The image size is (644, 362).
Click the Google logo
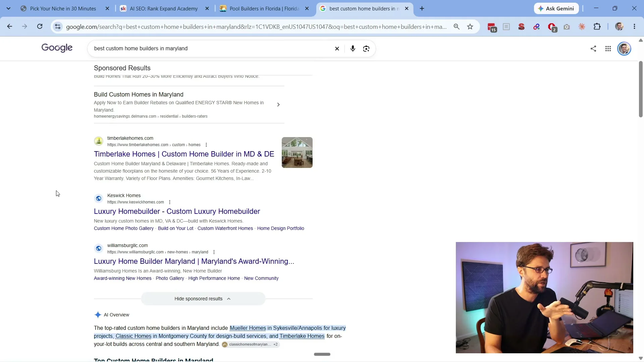(57, 48)
